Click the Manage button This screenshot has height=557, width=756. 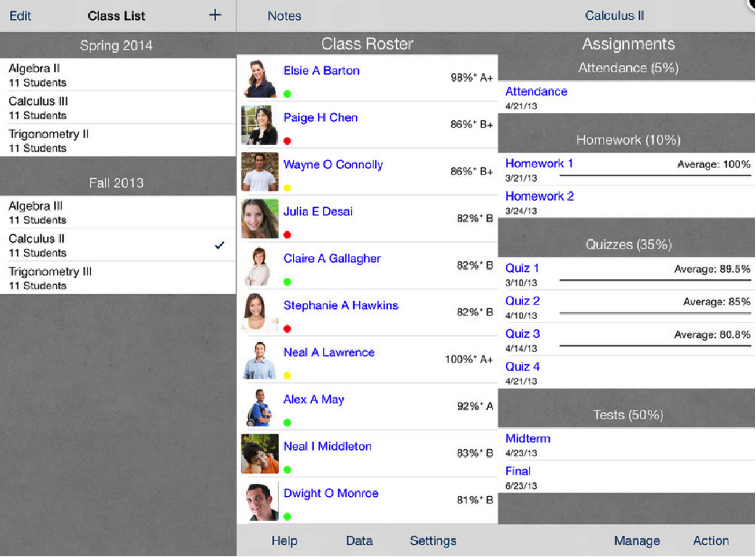[x=637, y=541]
